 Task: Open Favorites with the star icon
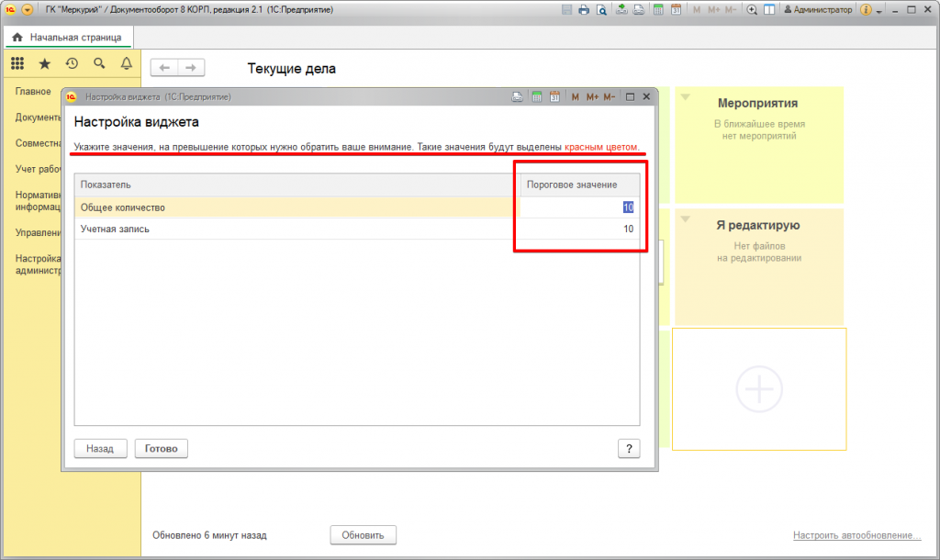[44, 63]
